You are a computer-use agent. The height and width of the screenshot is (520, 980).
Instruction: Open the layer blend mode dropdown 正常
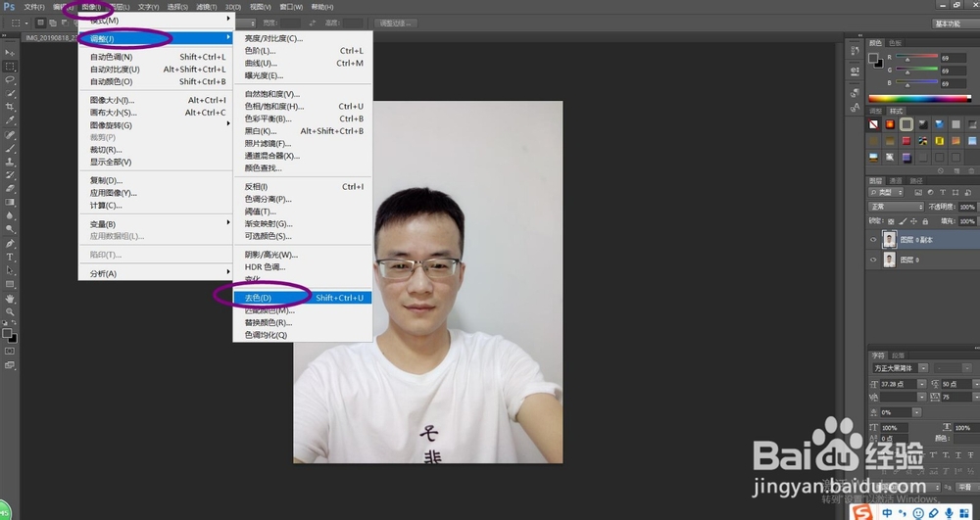896,207
